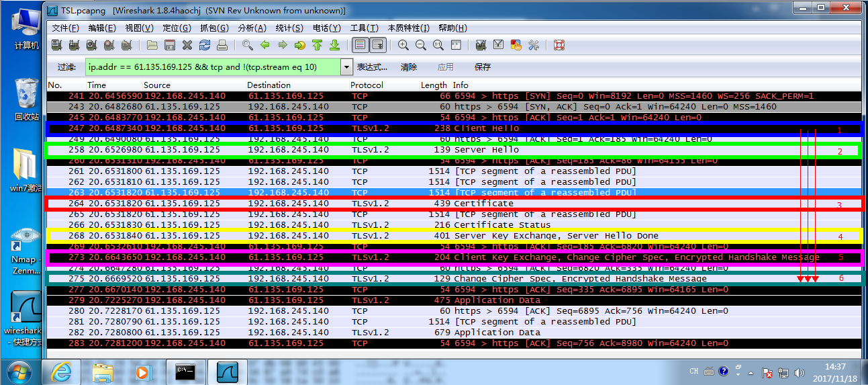Open capture options icon

click(x=75, y=45)
